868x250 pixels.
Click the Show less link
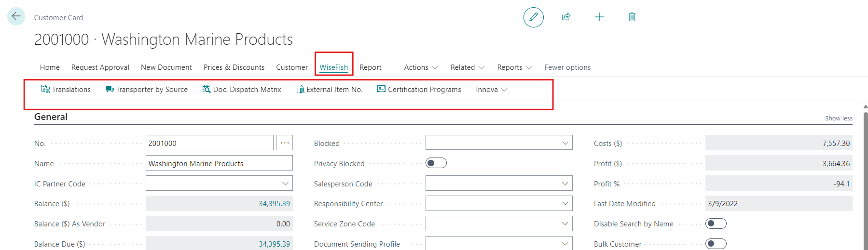point(838,118)
